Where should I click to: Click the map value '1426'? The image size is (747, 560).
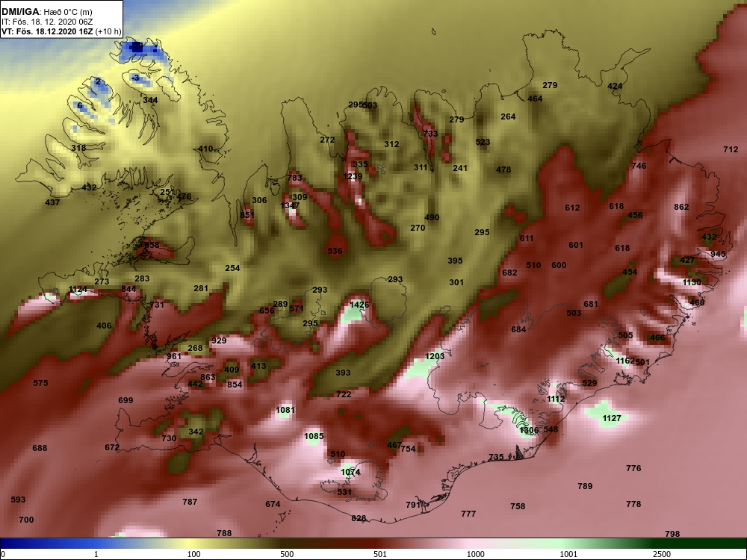[359, 305]
